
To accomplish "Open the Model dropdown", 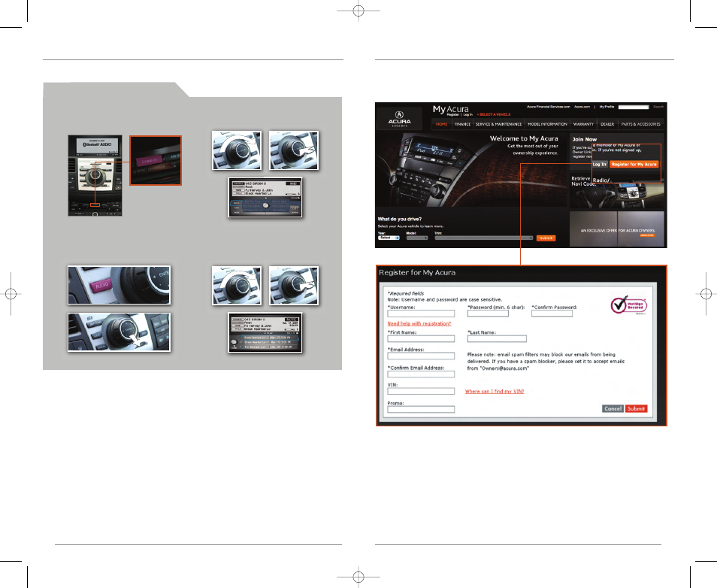I will click(417, 238).
